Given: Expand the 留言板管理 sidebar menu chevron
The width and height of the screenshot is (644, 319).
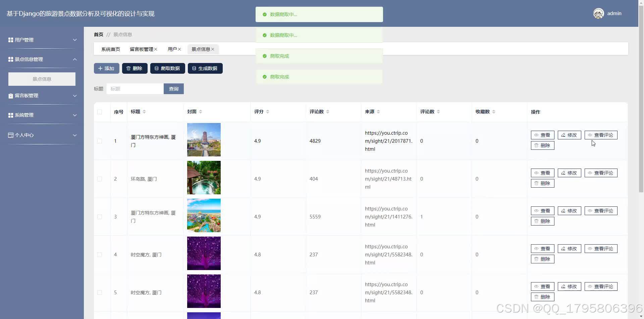Looking at the screenshot, I should coord(75,96).
